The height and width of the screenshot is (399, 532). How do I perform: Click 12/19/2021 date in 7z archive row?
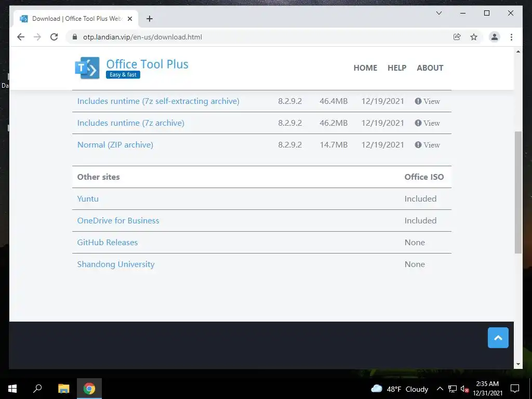point(383,123)
